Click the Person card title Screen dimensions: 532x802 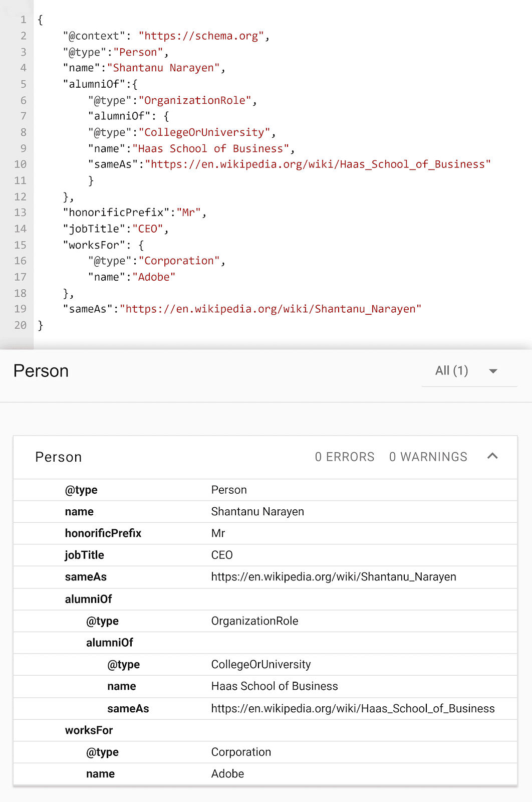pyautogui.click(x=58, y=457)
